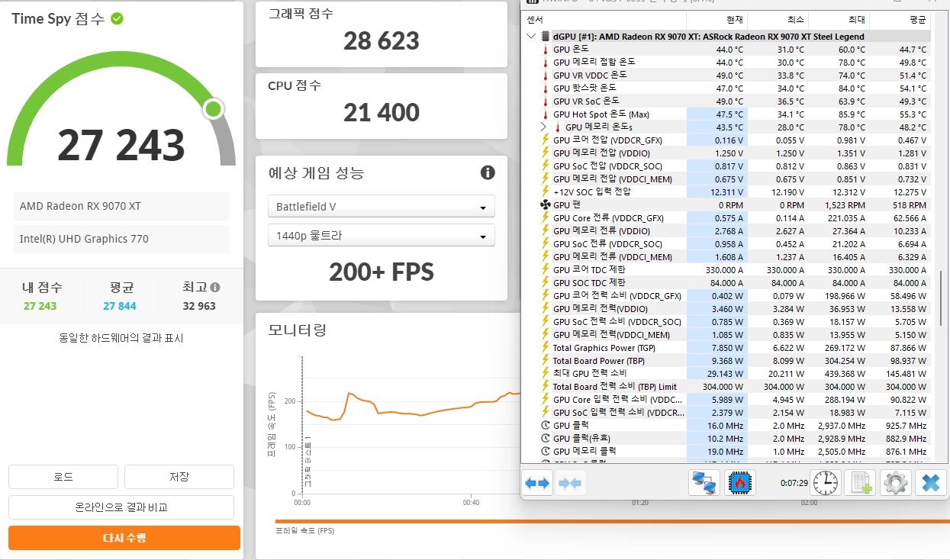Screen dimensions: 950x560
Task: Click the clock icon beside GPU 클럭
Action: pyautogui.click(x=545, y=426)
